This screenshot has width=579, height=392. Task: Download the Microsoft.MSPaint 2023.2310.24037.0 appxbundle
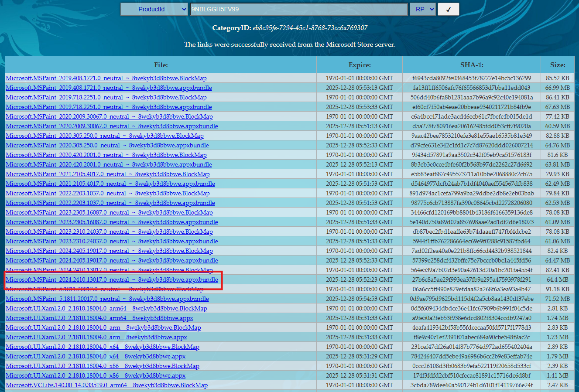(110, 241)
